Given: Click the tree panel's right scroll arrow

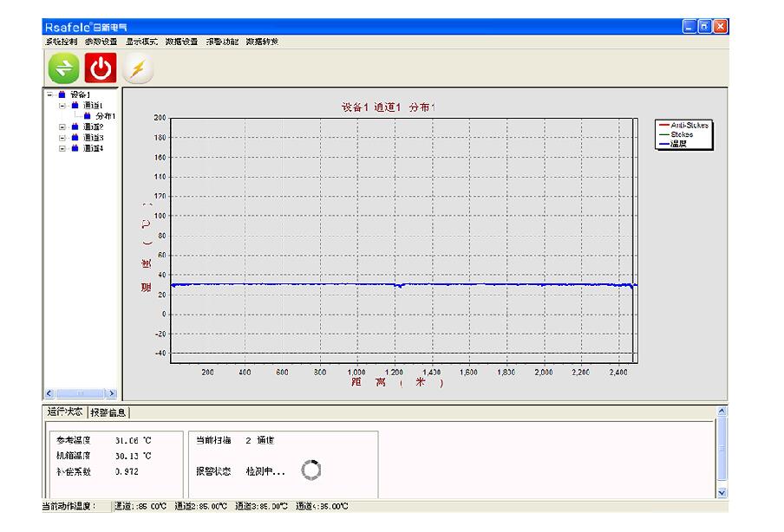Looking at the screenshot, I should [111, 393].
